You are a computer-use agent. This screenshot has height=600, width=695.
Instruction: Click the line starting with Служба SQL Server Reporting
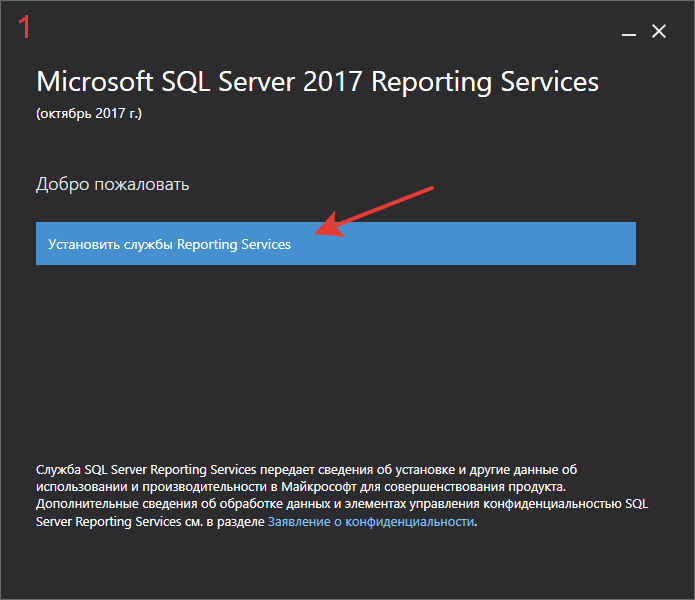(306, 469)
